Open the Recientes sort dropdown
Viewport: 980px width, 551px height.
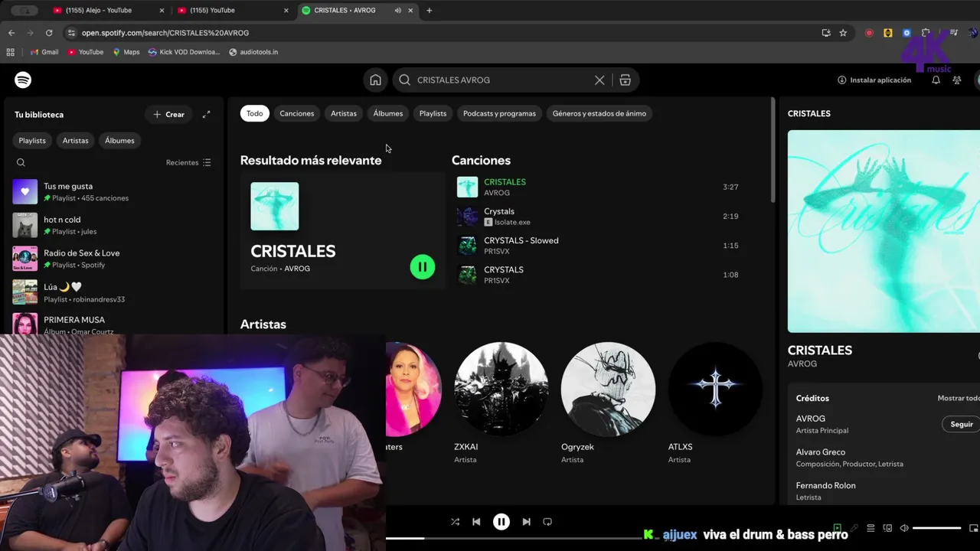click(188, 162)
